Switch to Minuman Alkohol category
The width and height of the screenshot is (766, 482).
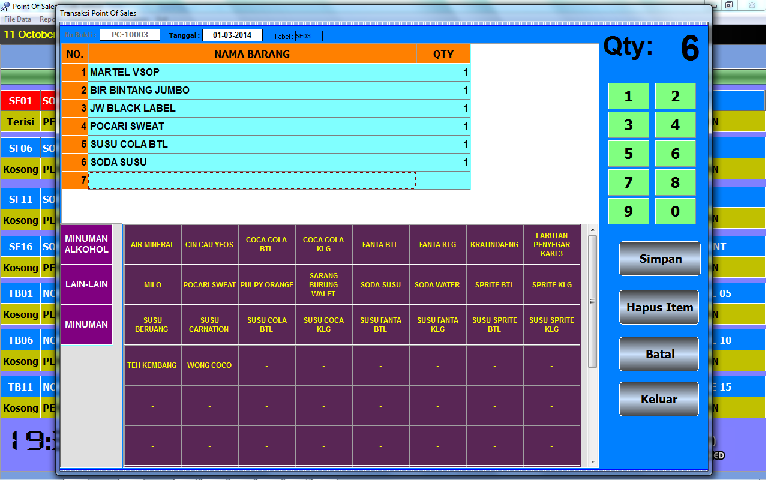point(88,244)
